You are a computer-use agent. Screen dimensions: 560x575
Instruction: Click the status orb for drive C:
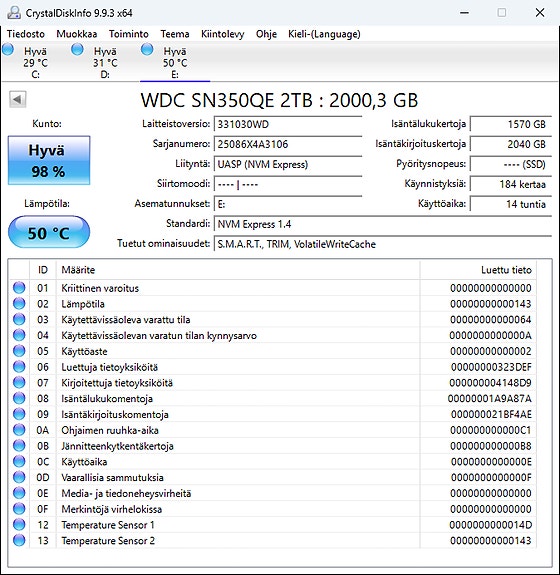(8, 49)
